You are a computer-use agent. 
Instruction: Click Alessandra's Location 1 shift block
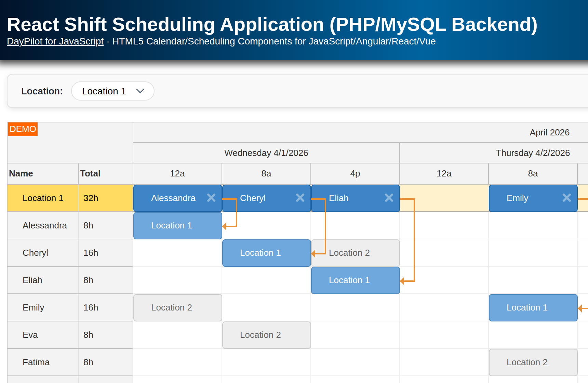(x=177, y=225)
